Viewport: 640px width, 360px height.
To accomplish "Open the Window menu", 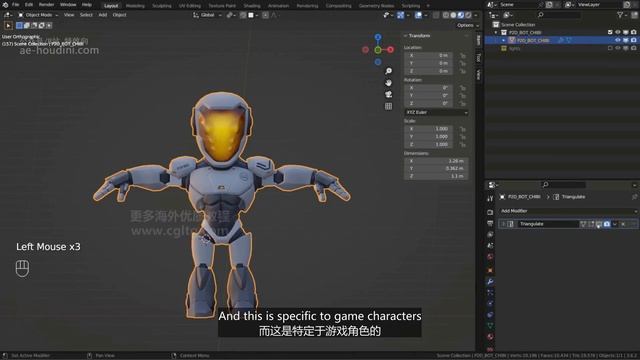I will coord(68,5).
